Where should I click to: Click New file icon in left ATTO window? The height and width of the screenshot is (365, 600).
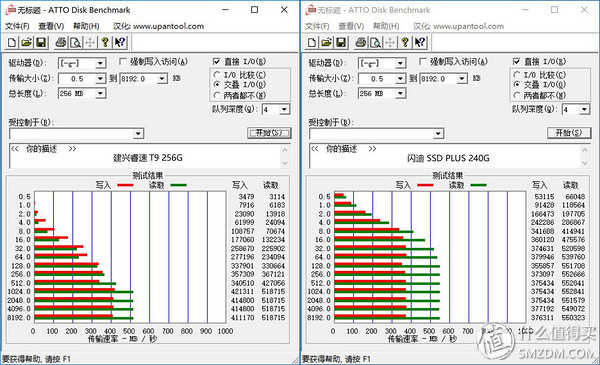(x=11, y=42)
